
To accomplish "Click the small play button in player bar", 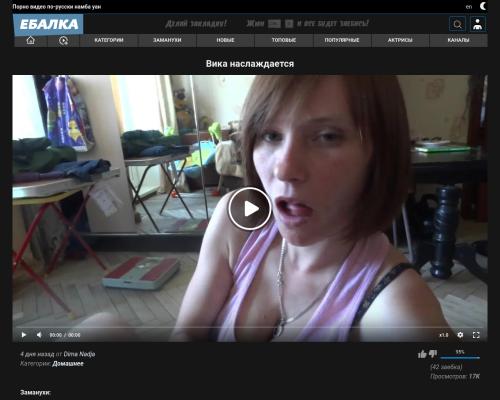I will (24, 335).
